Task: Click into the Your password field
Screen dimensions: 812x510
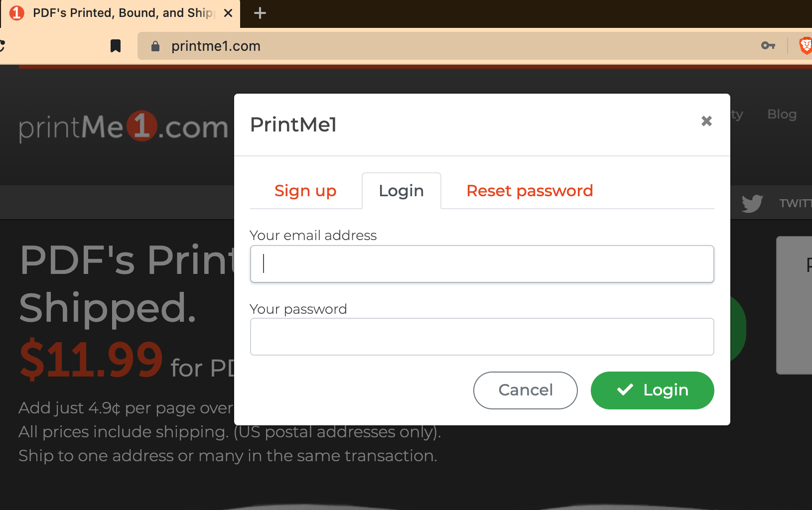Action: click(x=482, y=337)
